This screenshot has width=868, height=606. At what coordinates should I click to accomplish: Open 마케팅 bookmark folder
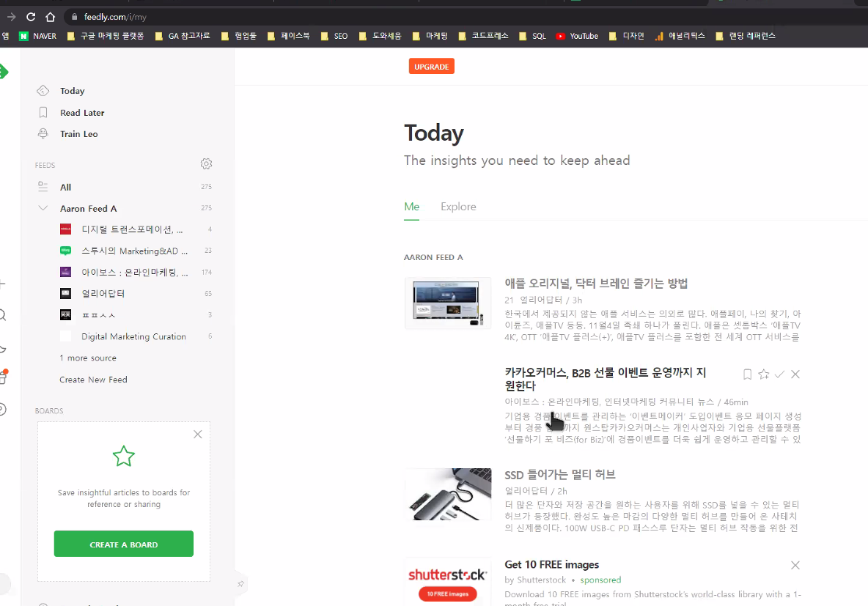pyautogui.click(x=430, y=36)
